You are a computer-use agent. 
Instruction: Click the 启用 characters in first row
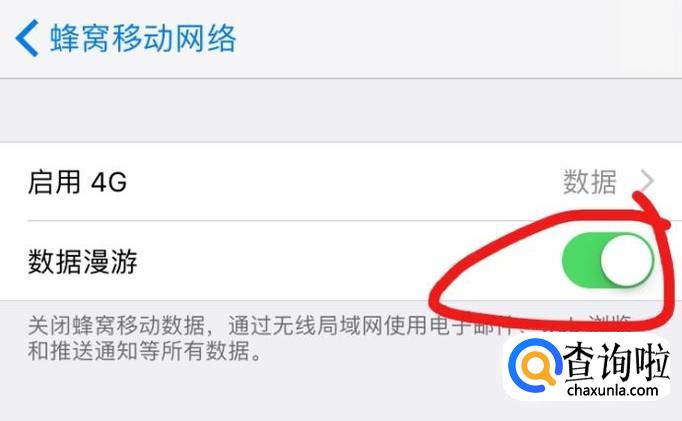54,182
